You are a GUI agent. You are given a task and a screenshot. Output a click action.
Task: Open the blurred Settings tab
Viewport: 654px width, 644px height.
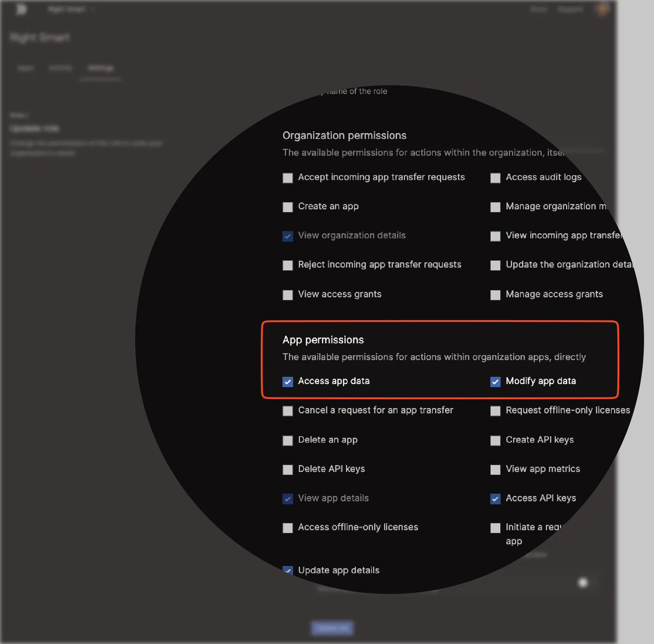pos(100,68)
